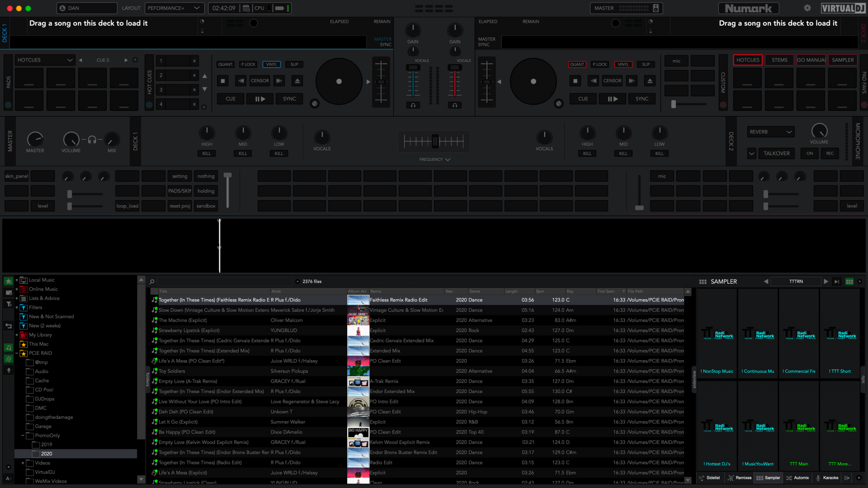Click the search magnifier icon

tap(152, 282)
